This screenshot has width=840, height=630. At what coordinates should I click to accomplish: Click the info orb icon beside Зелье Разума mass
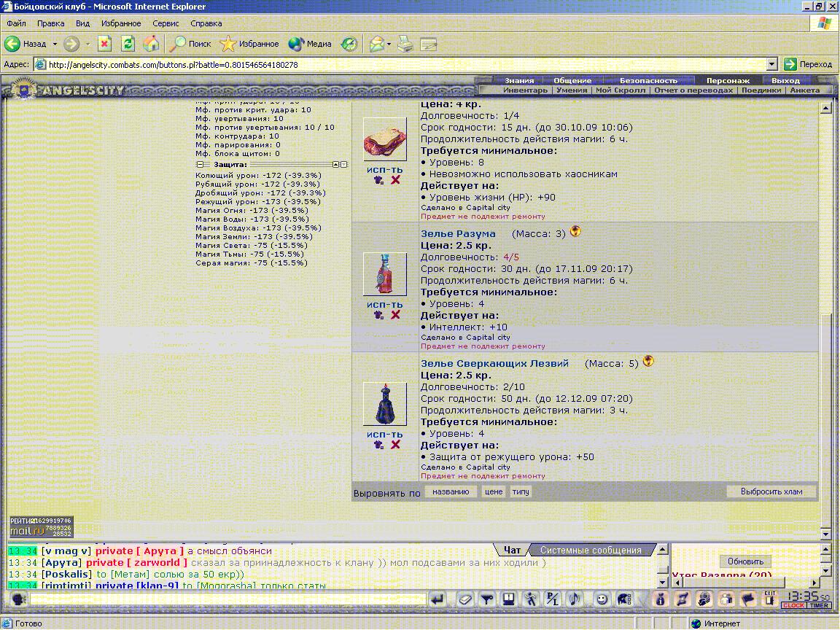(x=575, y=231)
